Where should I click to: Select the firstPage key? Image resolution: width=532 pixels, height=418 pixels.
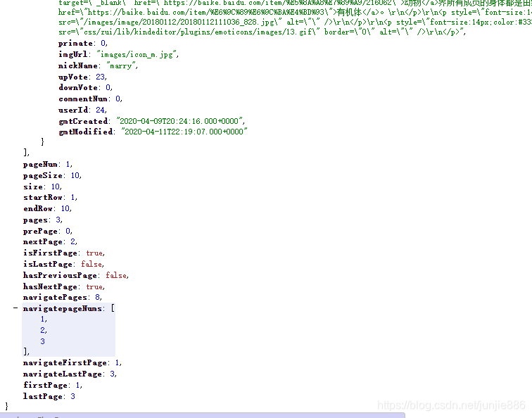click(x=45, y=386)
